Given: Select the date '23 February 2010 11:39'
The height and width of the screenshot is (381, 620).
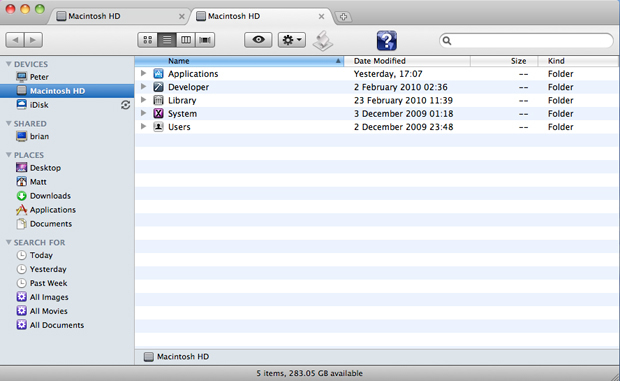Looking at the screenshot, I should coord(403,100).
